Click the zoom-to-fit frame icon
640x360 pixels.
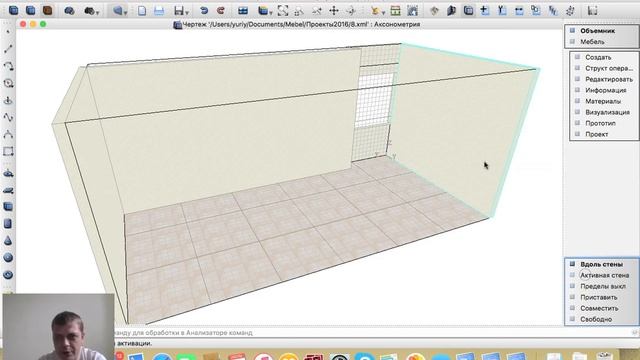282,11
